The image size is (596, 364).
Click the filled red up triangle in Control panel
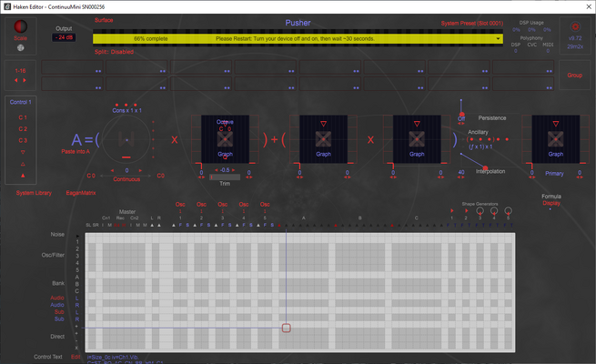23,175
